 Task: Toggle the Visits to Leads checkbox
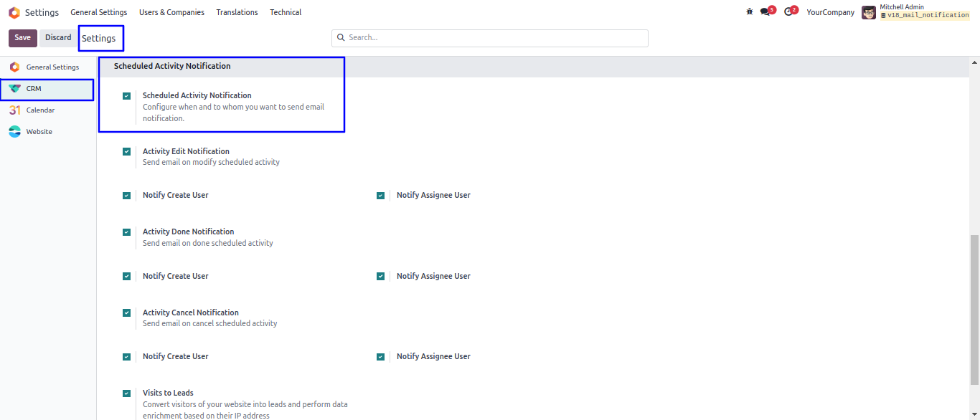click(x=126, y=393)
